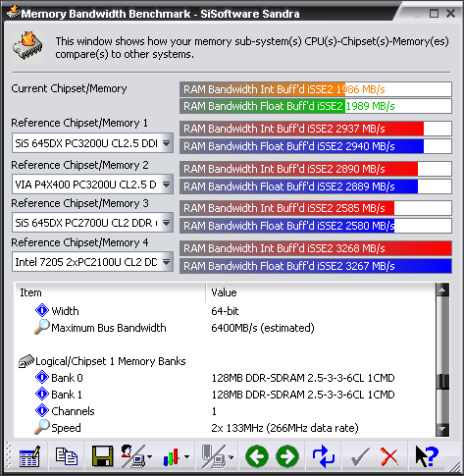Click the toolbar drag grip handle
This screenshot has height=476, width=464.
(x=9, y=456)
